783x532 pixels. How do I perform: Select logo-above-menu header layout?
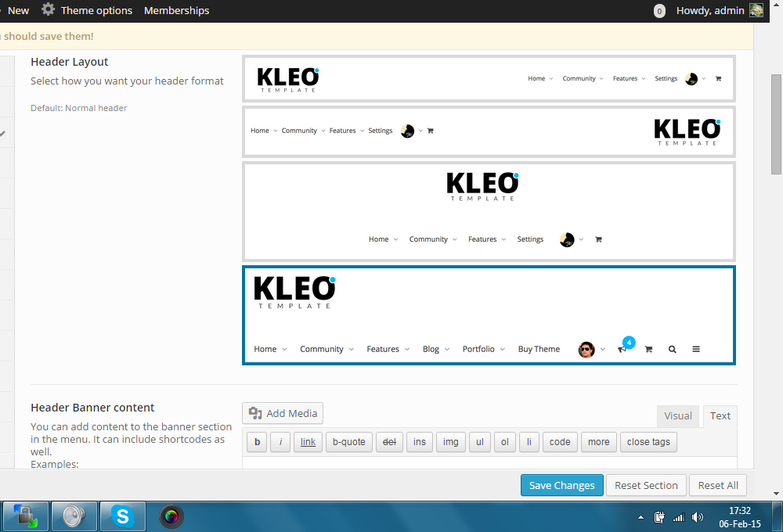click(489, 315)
